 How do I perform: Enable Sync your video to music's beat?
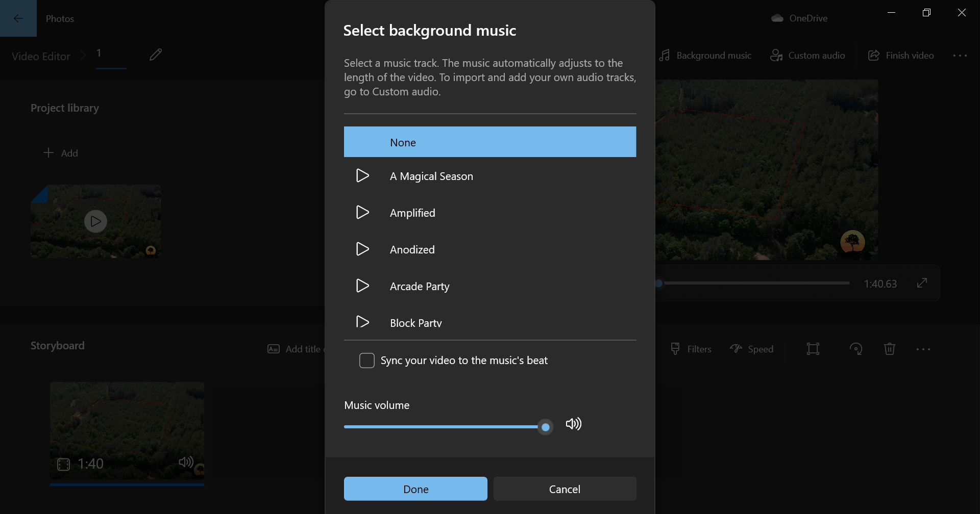tap(367, 361)
